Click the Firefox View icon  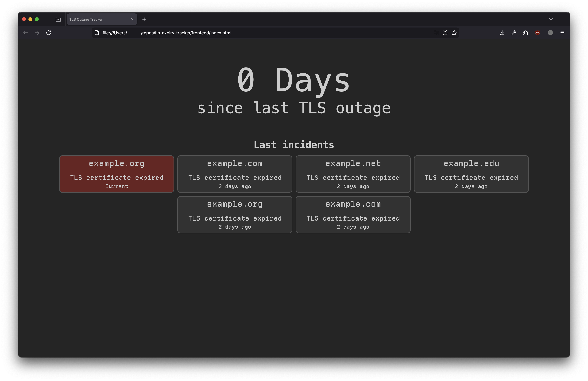58,19
